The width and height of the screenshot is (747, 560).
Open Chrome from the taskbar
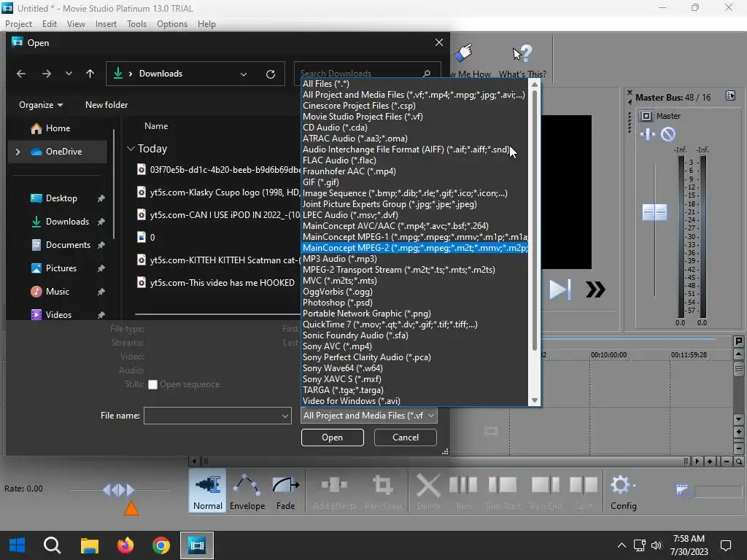[161, 545]
